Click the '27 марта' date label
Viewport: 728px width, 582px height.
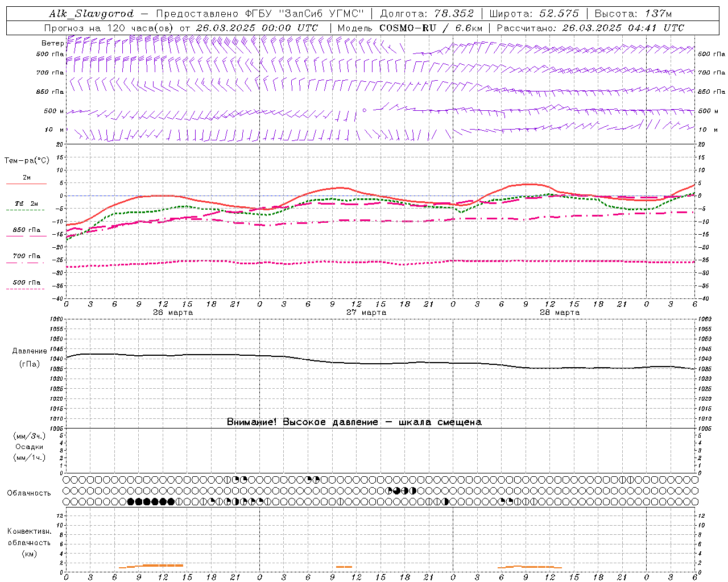(x=366, y=312)
